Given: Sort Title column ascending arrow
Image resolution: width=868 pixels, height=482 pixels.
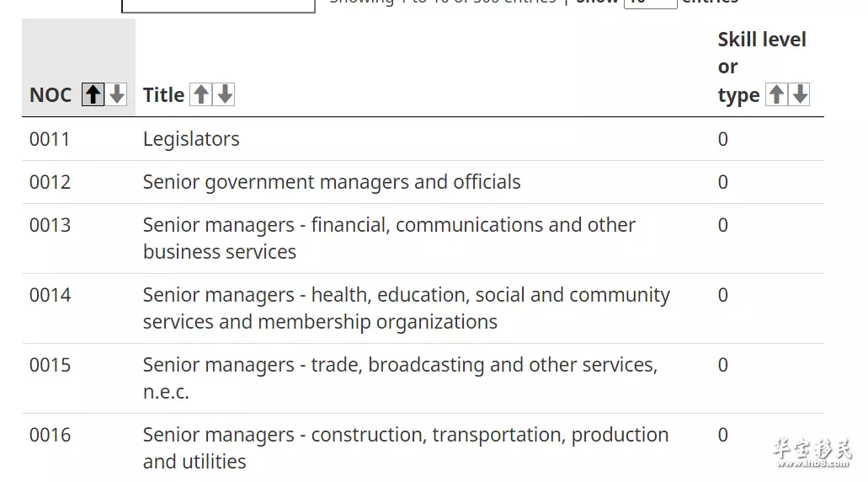Looking at the screenshot, I should point(201,94).
